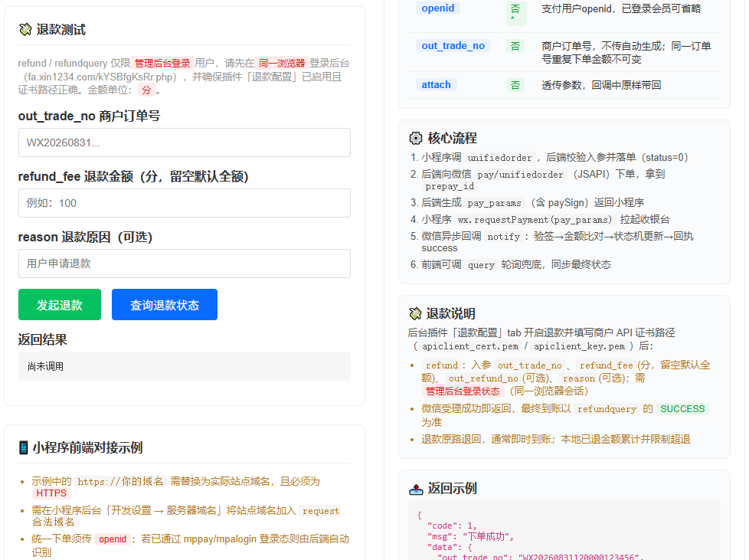Click the 否 badge in the attach row
Screen dimensions: 749x560
(x=515, y=85)
